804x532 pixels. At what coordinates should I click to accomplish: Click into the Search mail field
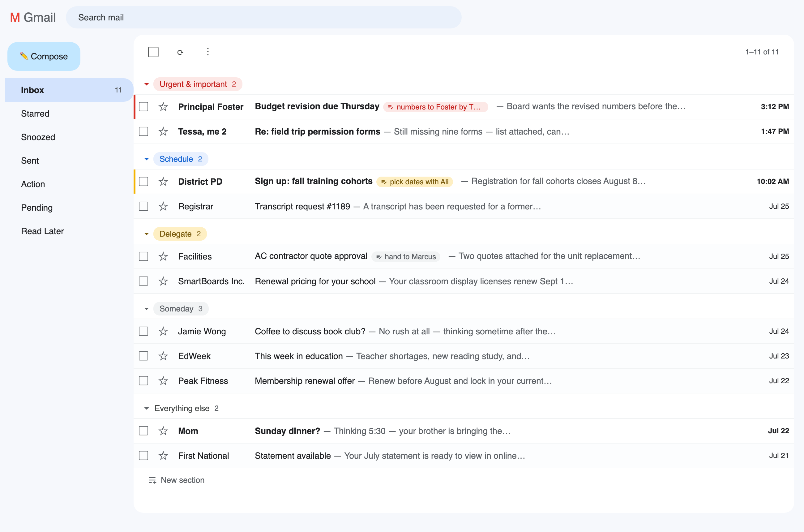pyautogui.click(x=263, y=17)
